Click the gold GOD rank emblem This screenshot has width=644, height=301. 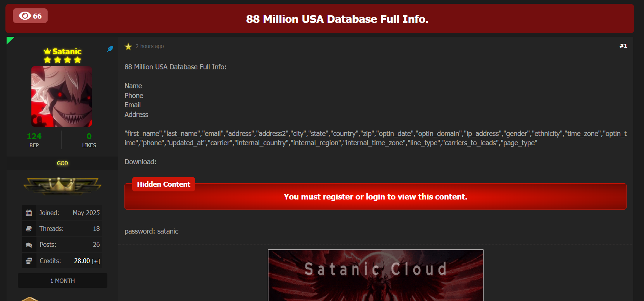(62, 186)
